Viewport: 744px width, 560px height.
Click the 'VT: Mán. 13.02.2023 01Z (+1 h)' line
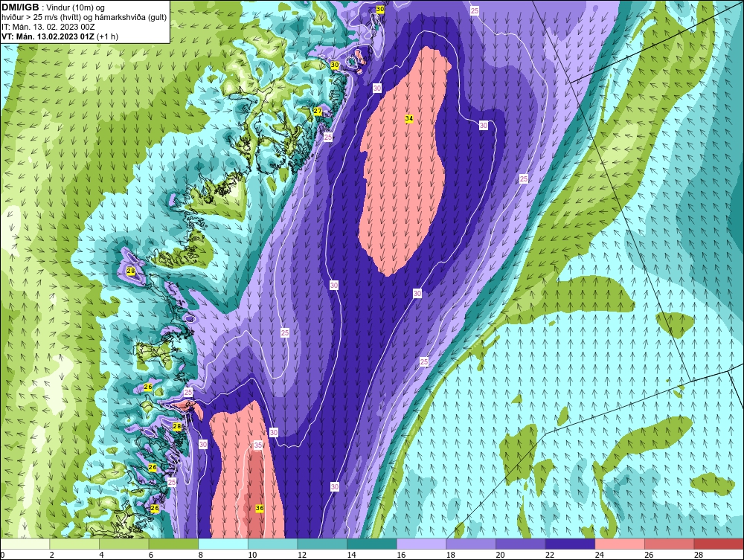60,36
